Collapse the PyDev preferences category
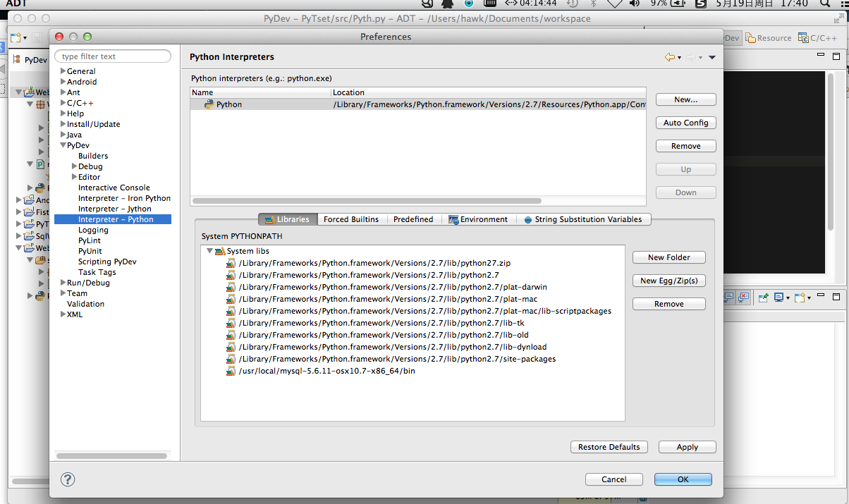The width and height of the screenshot is (849, 504). (63, 145)
